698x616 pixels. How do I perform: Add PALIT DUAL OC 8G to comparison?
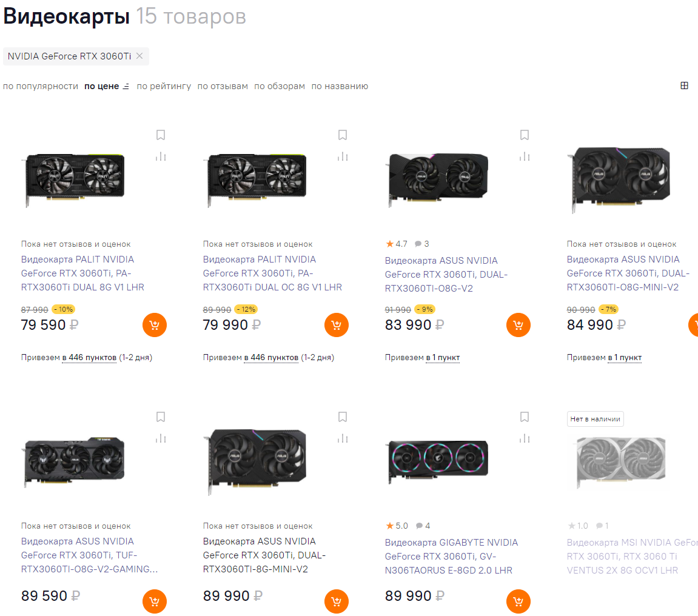(x=342, y=156)
